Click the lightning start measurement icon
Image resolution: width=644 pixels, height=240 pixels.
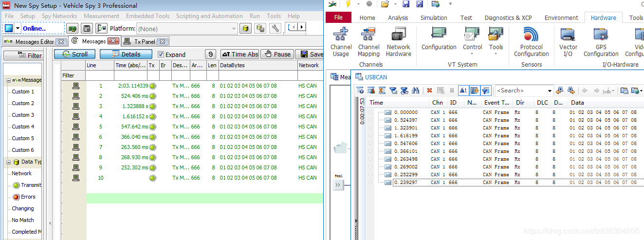coord(348,4)
